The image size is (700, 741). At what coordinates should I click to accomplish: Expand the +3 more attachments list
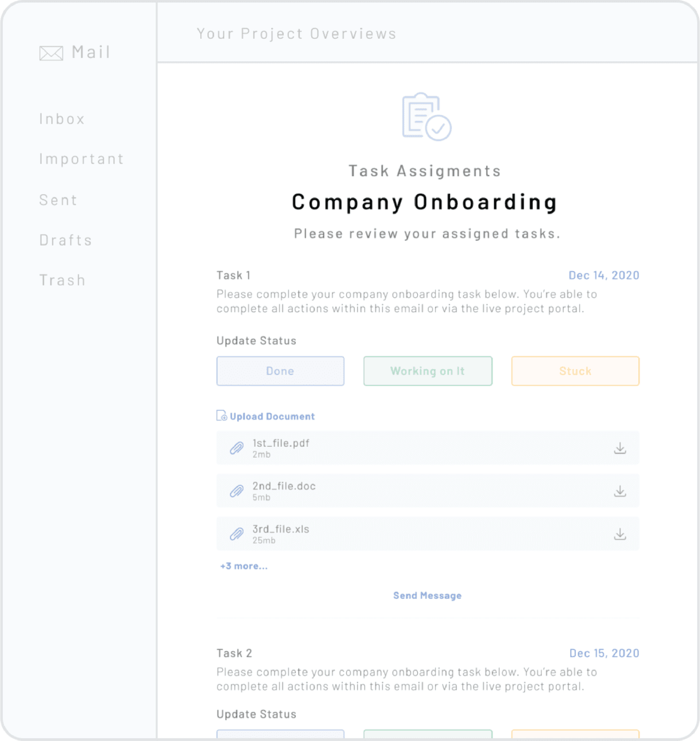coord(243,566)
